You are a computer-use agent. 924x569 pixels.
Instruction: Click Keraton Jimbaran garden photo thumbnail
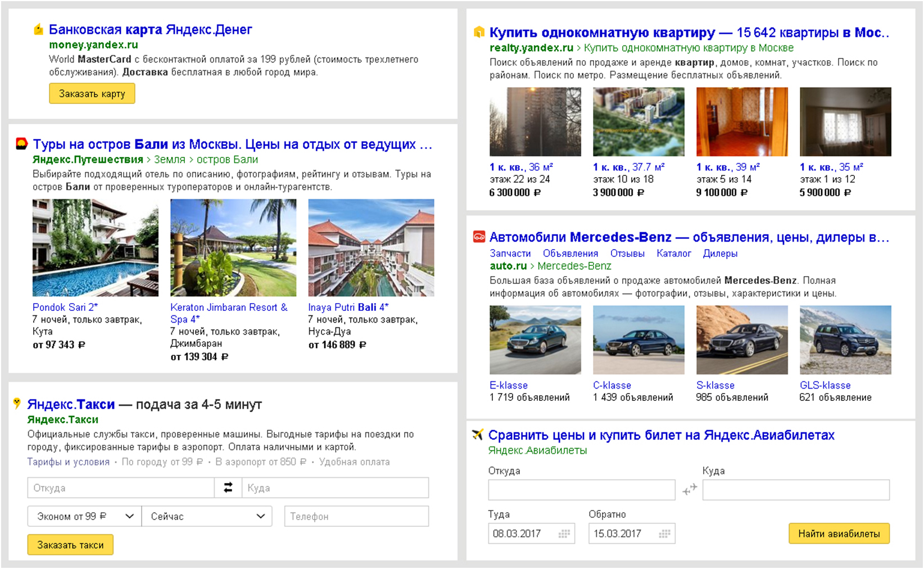[233, 248]
